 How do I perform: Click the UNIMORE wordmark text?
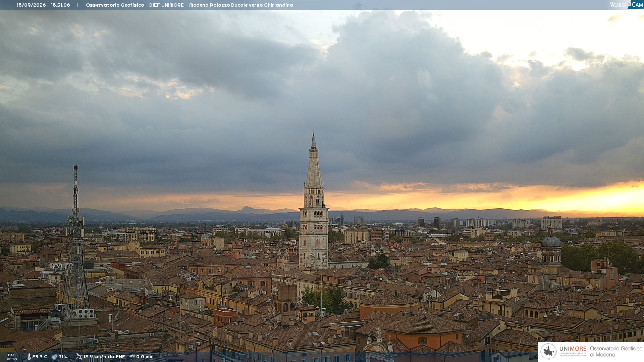click(x=573, y=349)
